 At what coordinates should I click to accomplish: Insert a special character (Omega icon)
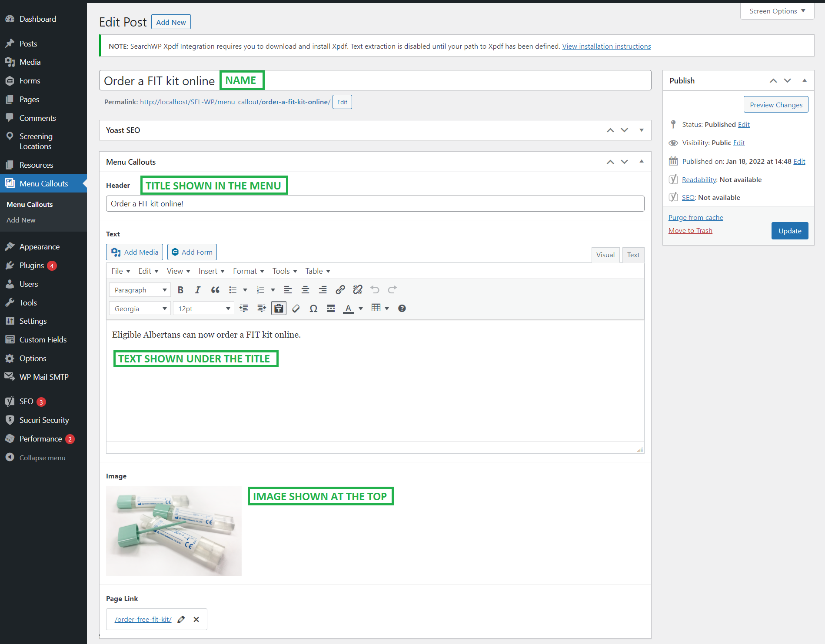[313, 309]
